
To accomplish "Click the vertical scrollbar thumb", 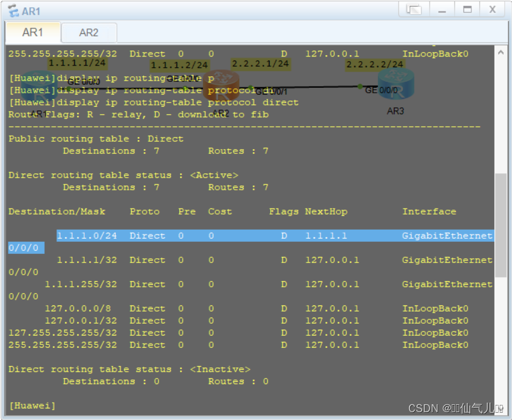I will [x=500, y=225].
